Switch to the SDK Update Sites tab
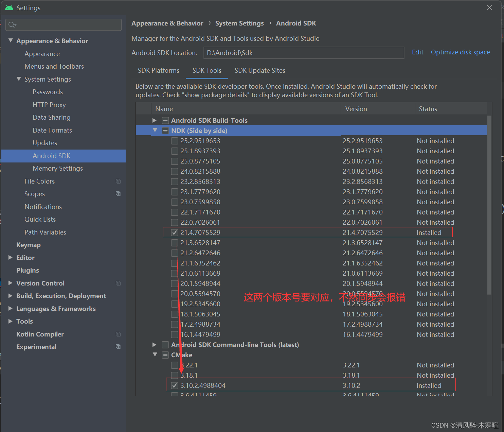Screen dimensions: 504x432 pos(260,70)
